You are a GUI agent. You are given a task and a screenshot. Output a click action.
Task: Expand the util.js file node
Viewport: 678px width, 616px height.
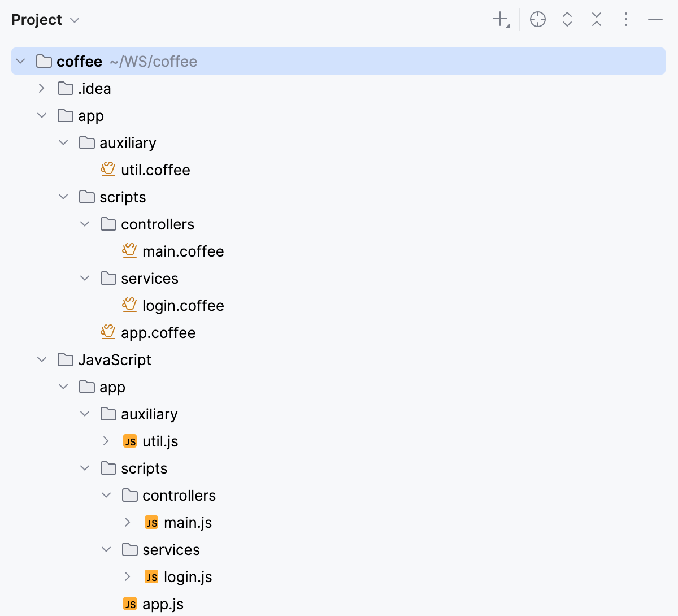106,441
